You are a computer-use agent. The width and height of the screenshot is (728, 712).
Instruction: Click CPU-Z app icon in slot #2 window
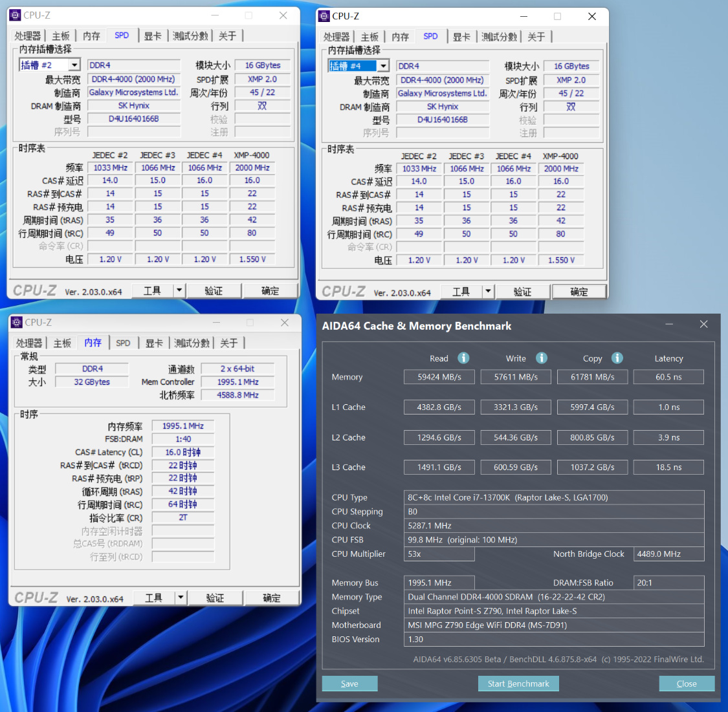tap(16, 16)
